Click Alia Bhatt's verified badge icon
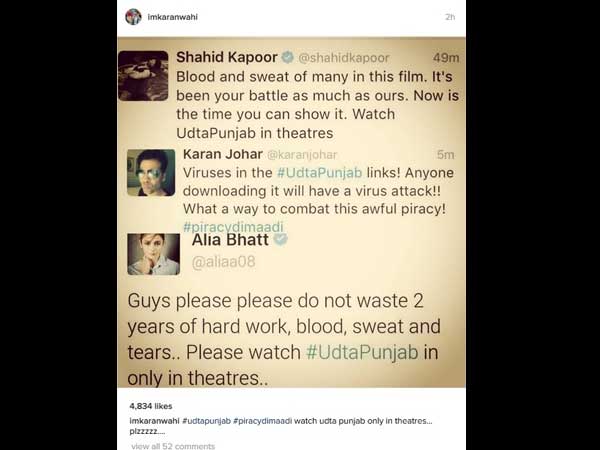This screenshot has height=450, width=600. point(280,240)
